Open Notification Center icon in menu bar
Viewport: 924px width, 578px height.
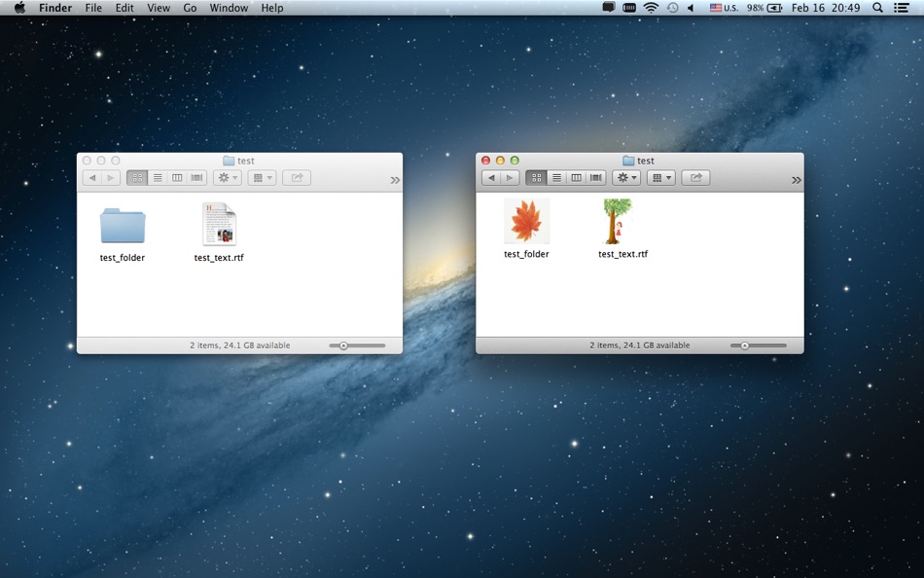901,8
